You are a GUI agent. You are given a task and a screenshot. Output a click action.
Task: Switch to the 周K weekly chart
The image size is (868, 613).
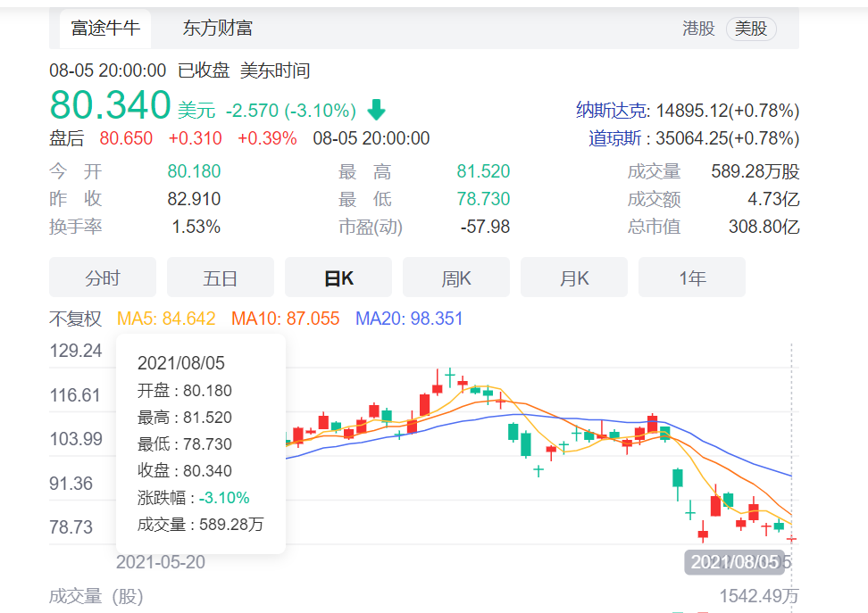[x=456, y=277]
